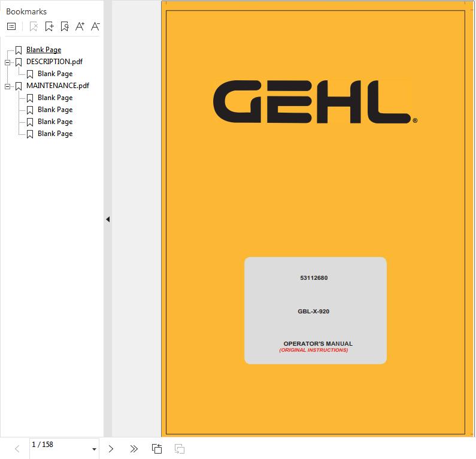This screenshot has width=476, height=459.
Task: Go to the next page
Action: click(x=111, y=449)
